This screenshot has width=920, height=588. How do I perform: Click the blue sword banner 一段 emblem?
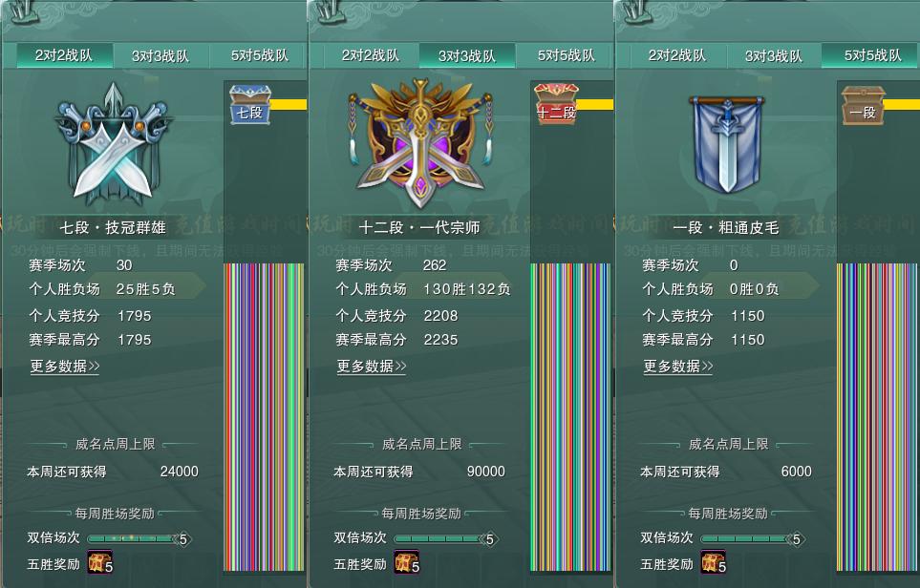tap(728, 145)
